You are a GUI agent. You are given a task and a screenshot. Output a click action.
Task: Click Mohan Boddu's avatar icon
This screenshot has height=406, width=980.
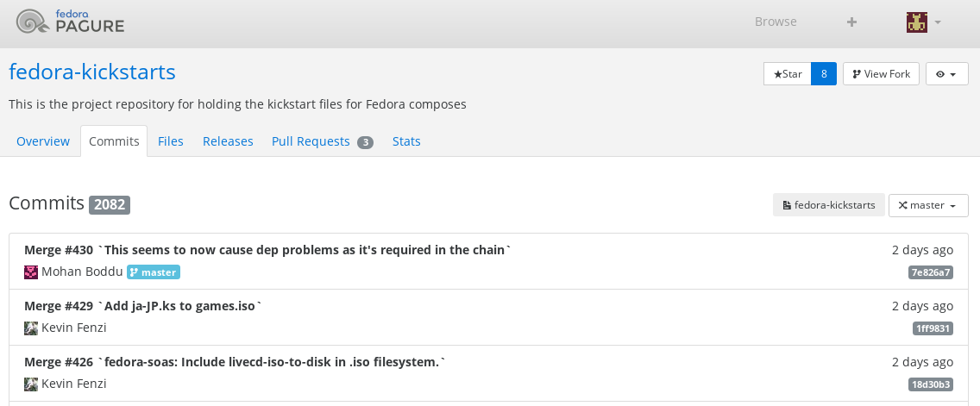31,272
